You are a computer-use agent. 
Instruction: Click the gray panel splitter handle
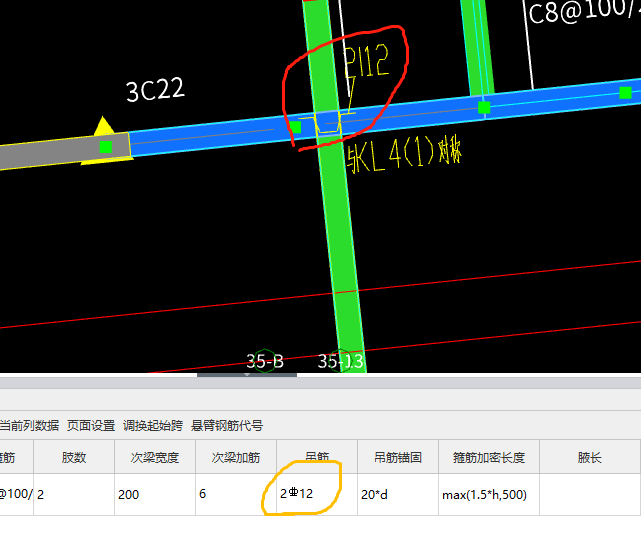[x=247, y=375]
